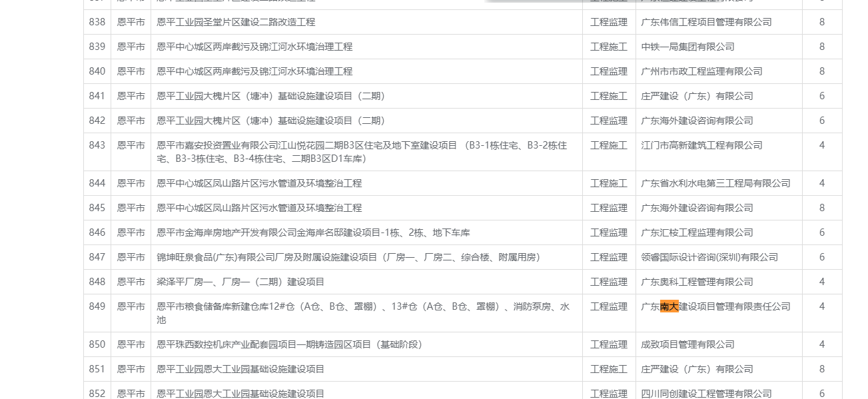This screenshot has width=868, height=399.
Task: Click row number 848
Action: [x=97, y=282]
